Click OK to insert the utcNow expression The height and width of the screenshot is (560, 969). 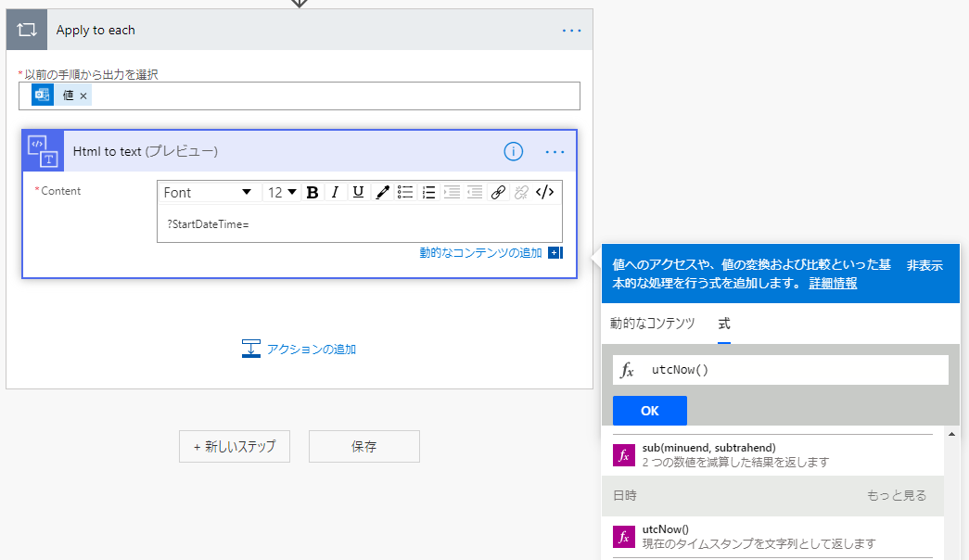coord(649,411)
